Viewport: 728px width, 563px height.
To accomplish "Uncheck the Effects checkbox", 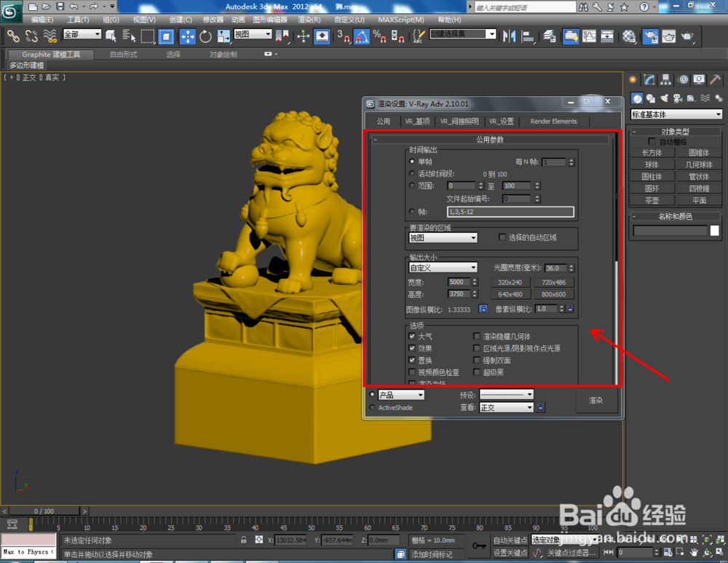I will pyautogui.click(x=412, y=348).
